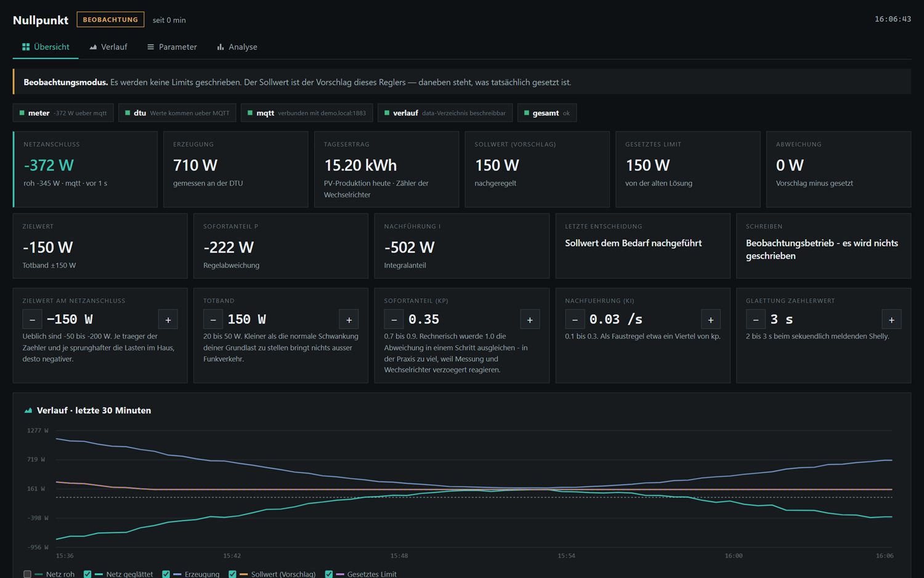Click the -372 W Netzanschluss reading
This screenshot has width=924, height=578.
pyautogui.click(x=49, y=165)
